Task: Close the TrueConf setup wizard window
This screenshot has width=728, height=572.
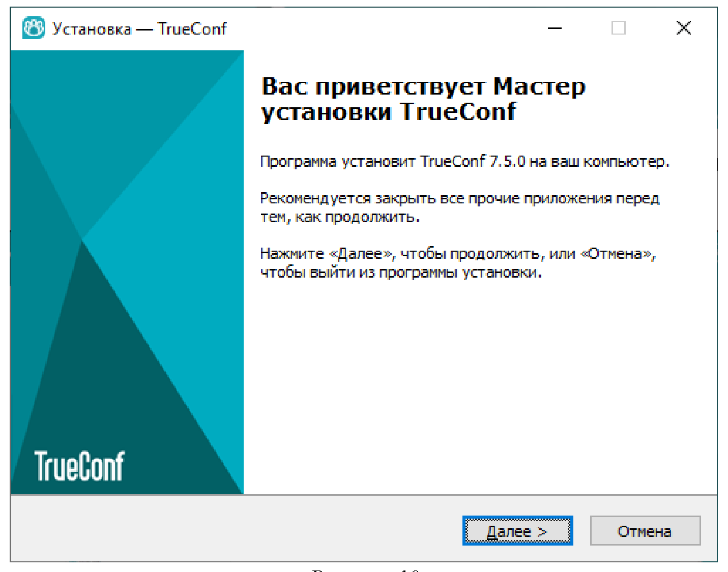Action: pyautogui.click(x=683, y=28)
